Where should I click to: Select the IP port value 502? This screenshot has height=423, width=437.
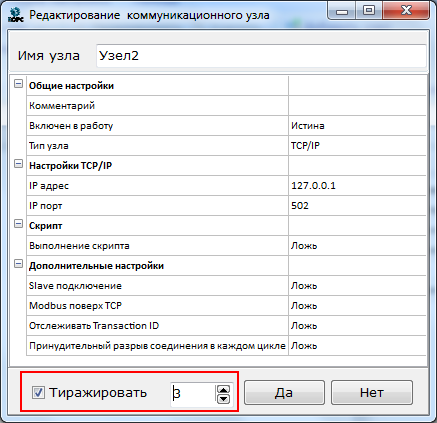(357, 206)
